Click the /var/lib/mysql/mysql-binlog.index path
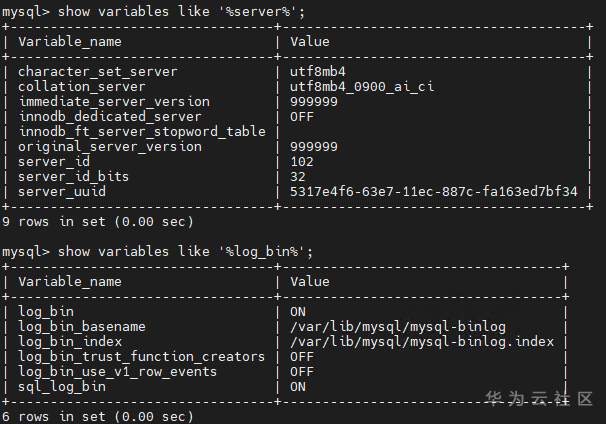Image resolution: width=606 pixels, height=424 pixels. [421, 341]
